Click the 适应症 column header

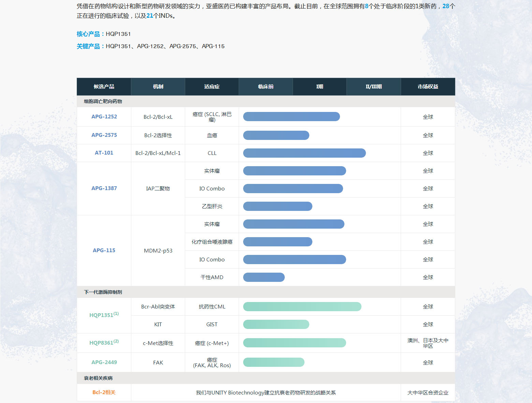point(212,87)
